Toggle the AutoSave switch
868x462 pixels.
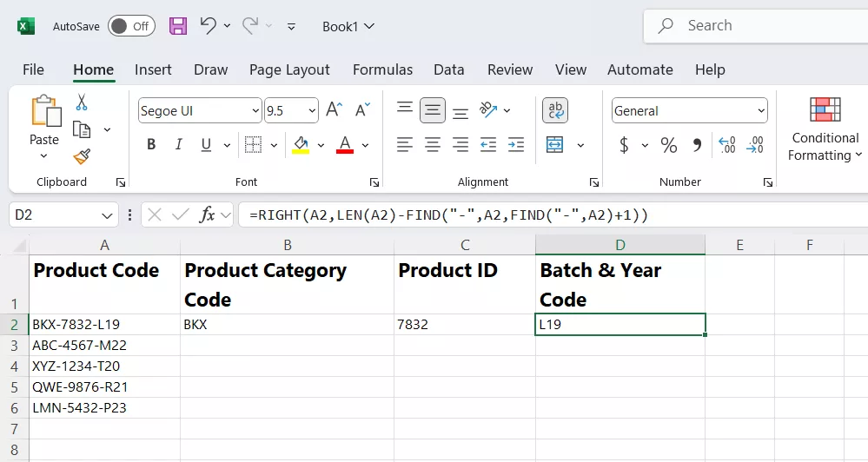click(x=131, y=26)
